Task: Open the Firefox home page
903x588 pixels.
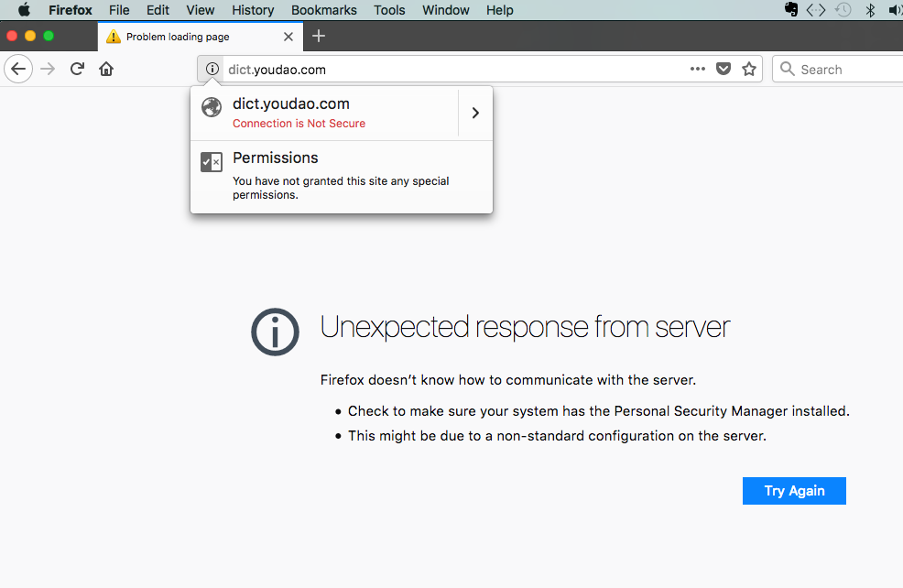Action: tap(106, 69)
